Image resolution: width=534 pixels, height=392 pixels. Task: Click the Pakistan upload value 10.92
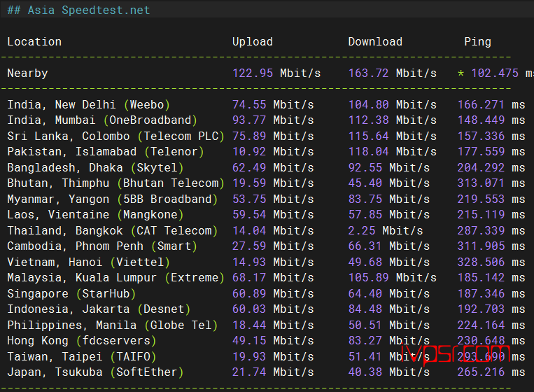(x=249, y=152)
